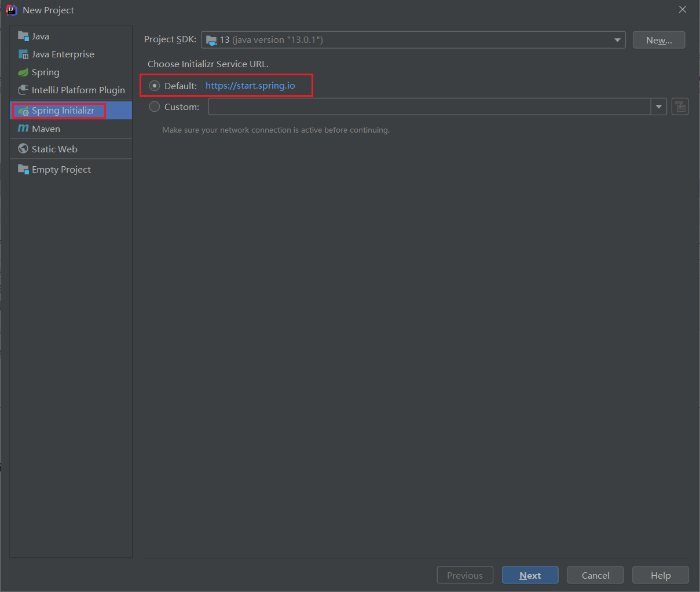Choose Java project type
The height and width of the screenshot is (592, 700).
pyautogui.click(x=71, y=36)
